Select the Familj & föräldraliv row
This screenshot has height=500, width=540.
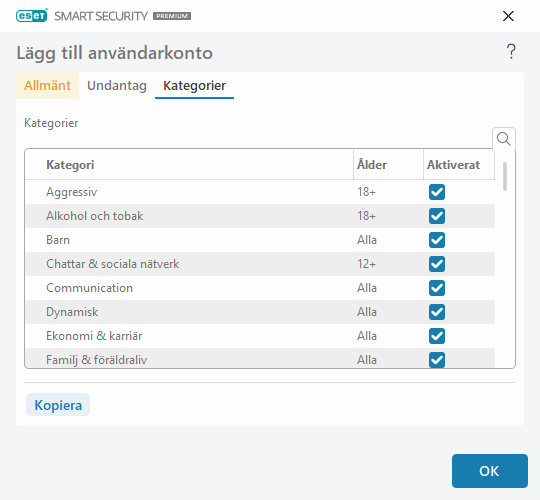coord(260,358)
